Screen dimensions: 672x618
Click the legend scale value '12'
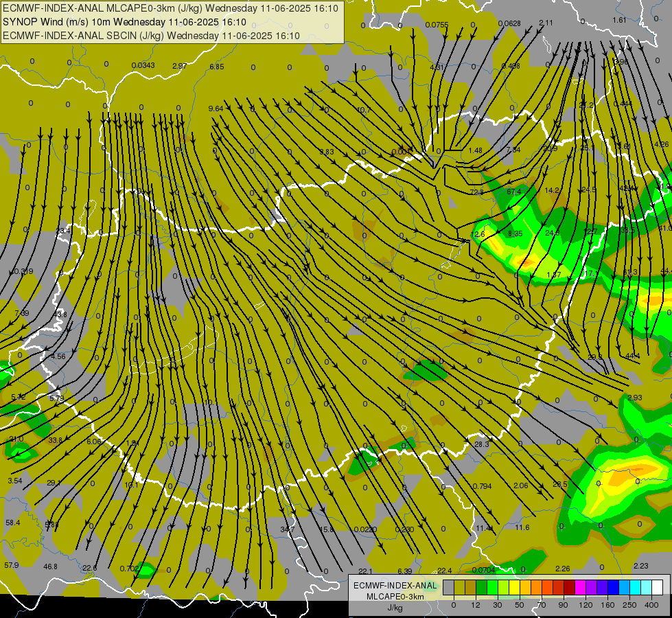tap(476, 605)
